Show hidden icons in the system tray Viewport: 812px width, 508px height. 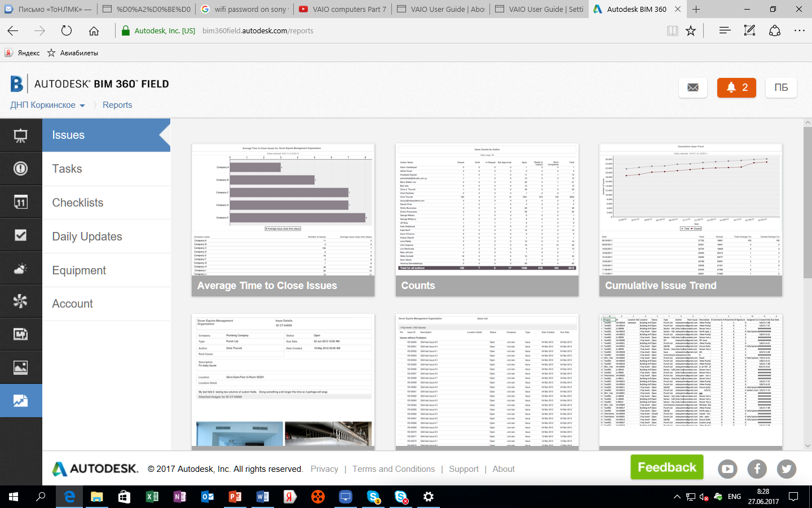point(677,497)
